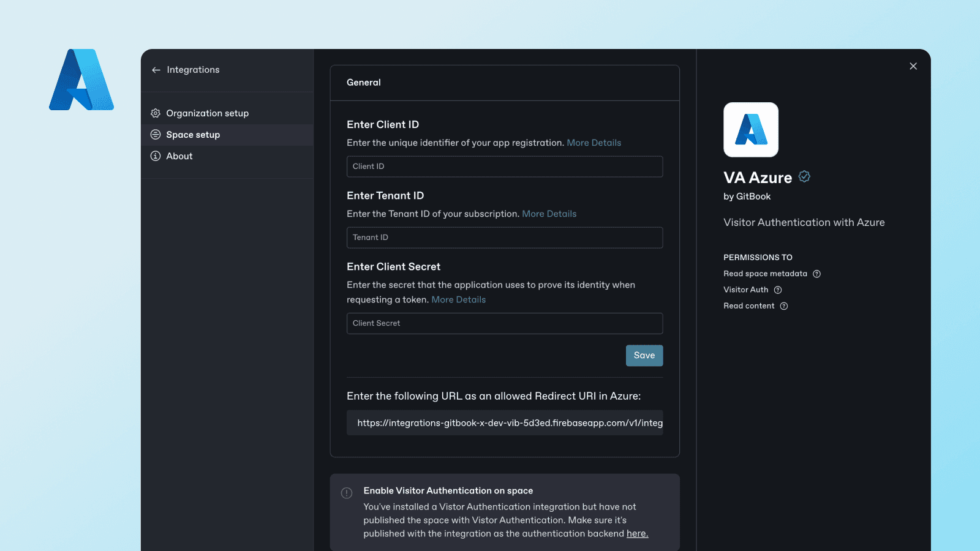This screenshot has width=980, height=551.
Task: Click the 'Read space metadata' permission text
Action: tap(766, 274)
